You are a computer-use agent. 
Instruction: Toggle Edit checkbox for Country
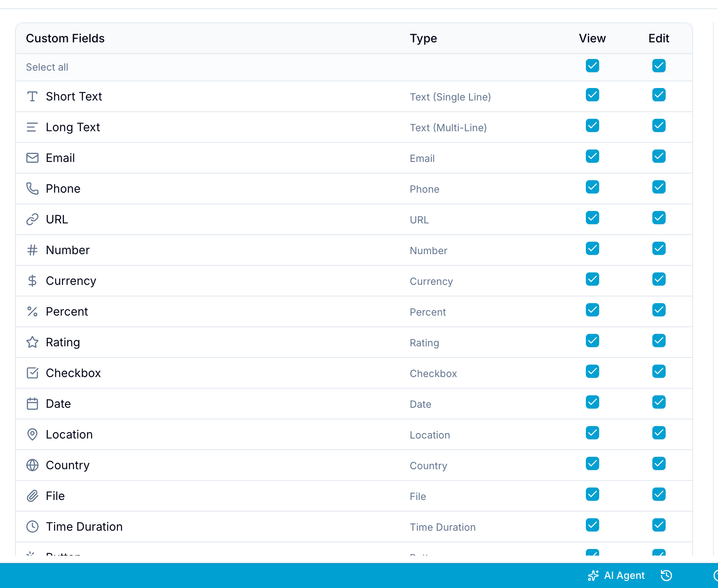coord(659,463)
